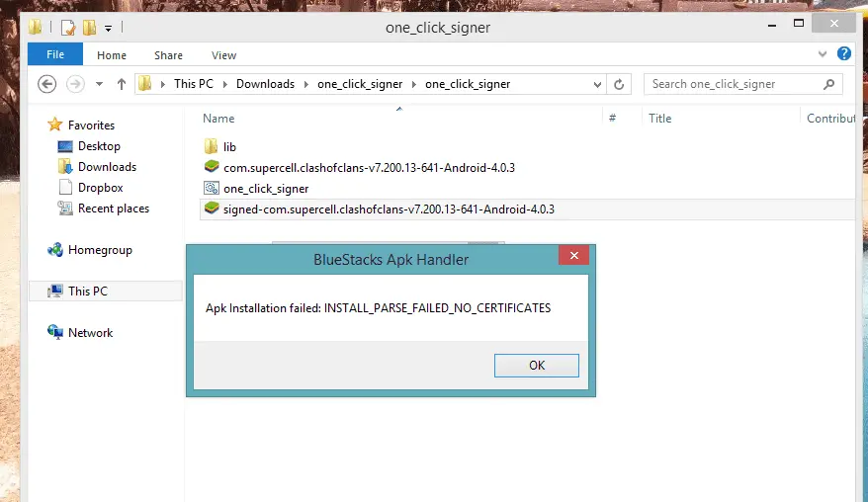Refresh the folder view
Viewport: 868px width, 502px height.
click(619, 84)
